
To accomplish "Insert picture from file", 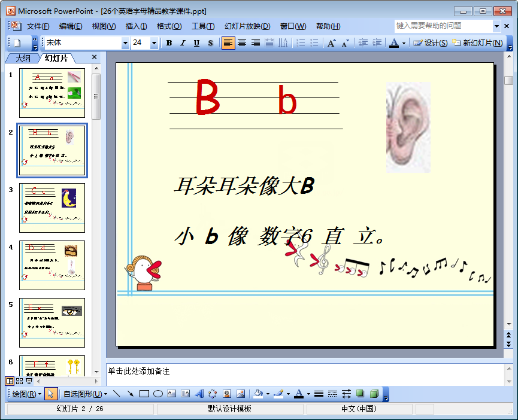I will (241, 394).
